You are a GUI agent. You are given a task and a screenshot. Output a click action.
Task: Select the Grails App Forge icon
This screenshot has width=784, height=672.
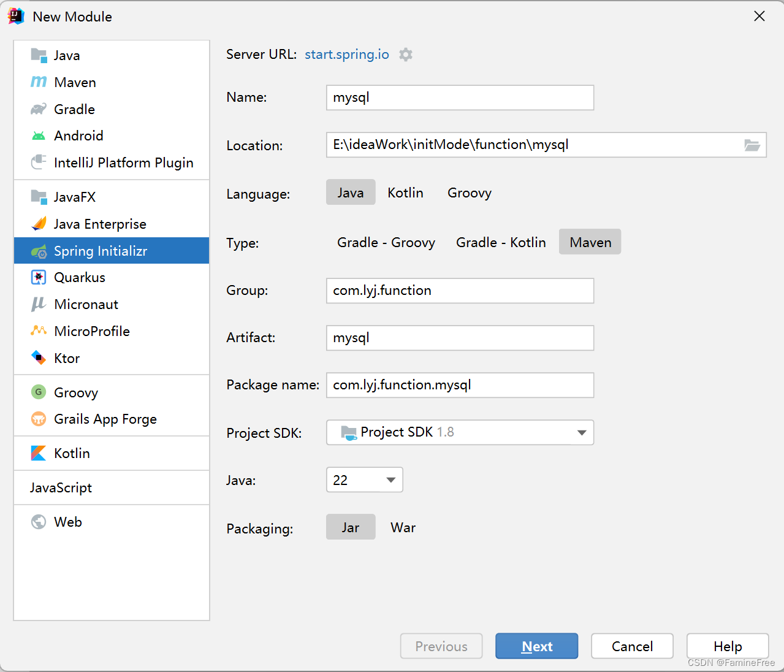tap(38, 419)
